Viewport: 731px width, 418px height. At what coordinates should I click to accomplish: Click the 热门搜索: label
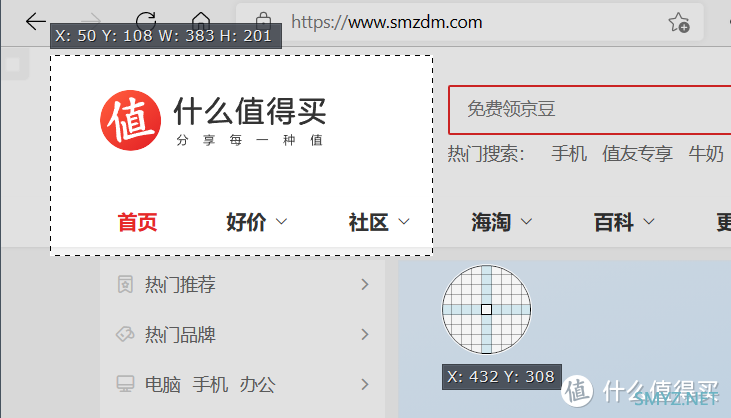pos(486,154)
